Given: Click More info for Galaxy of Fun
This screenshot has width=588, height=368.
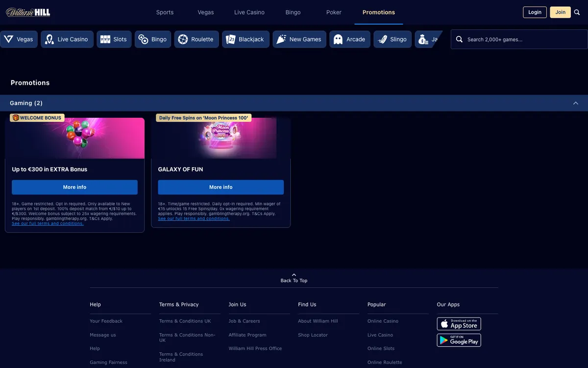Looking at the screenshot, I should click(220, 187).
